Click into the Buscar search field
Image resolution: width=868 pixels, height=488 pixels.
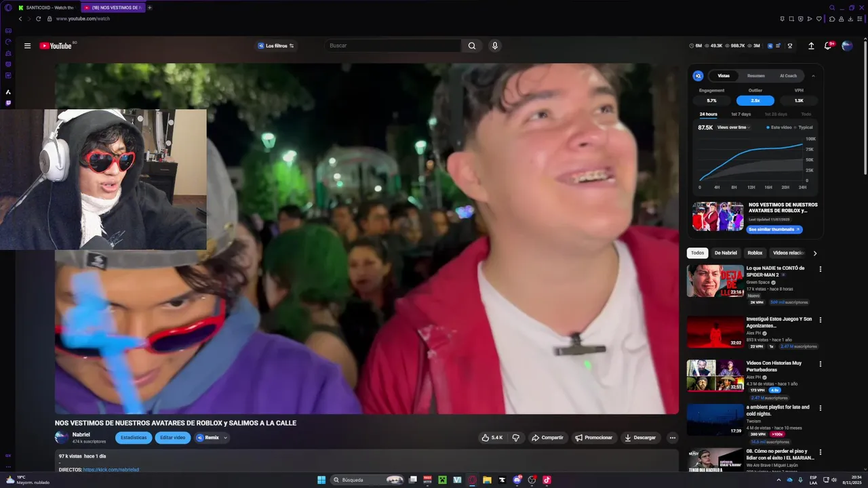pos(393,46)
